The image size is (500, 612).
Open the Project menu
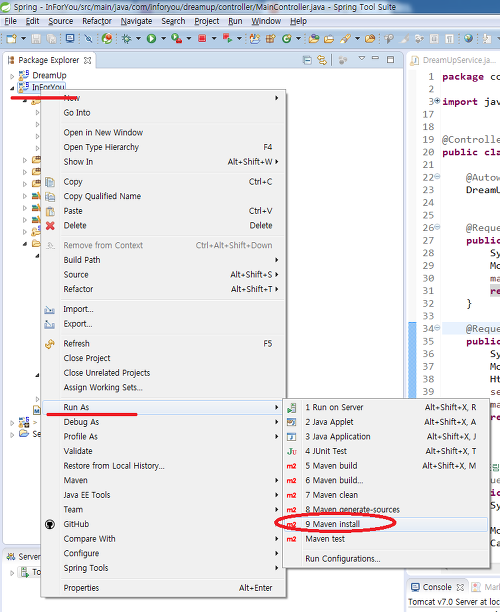[206, 21]
